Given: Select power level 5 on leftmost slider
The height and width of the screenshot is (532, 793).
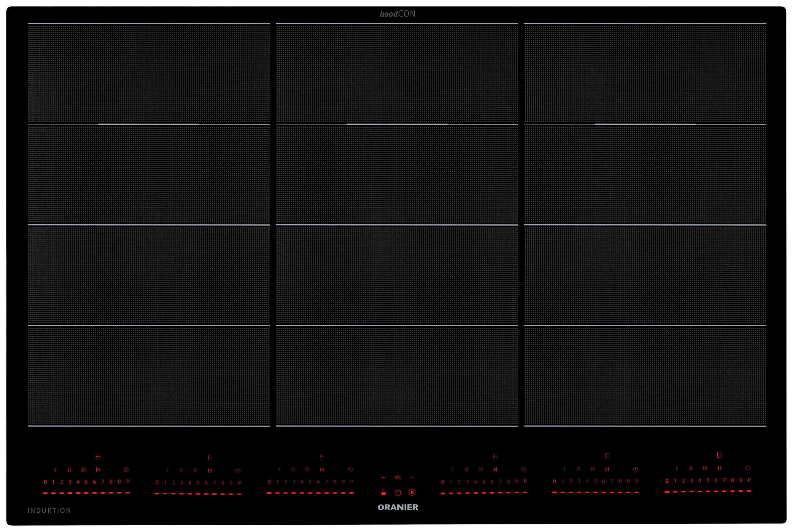Looking at the screenshot, I should pyautogui.click(x=86, y=482).
